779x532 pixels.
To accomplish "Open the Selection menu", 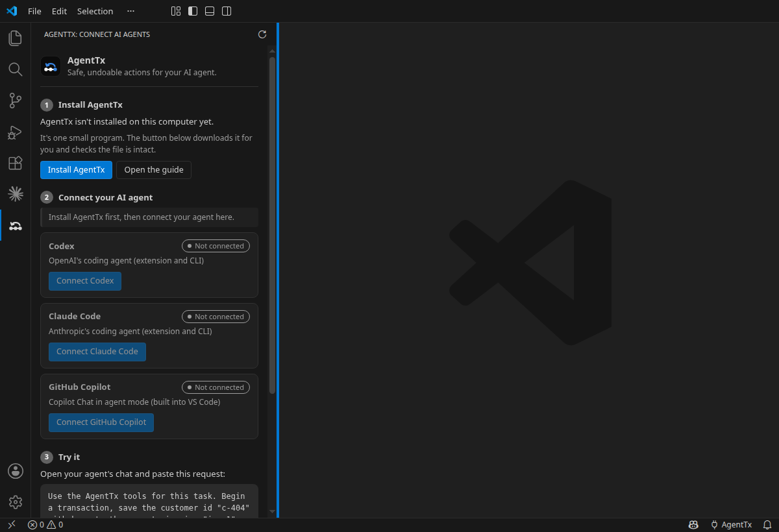I will (95, 11).
